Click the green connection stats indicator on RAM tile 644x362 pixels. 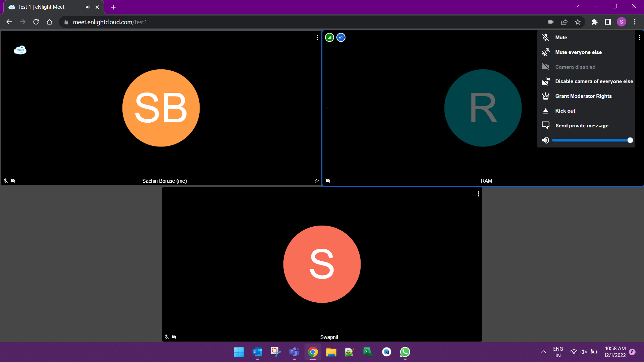tap(329, 38)
